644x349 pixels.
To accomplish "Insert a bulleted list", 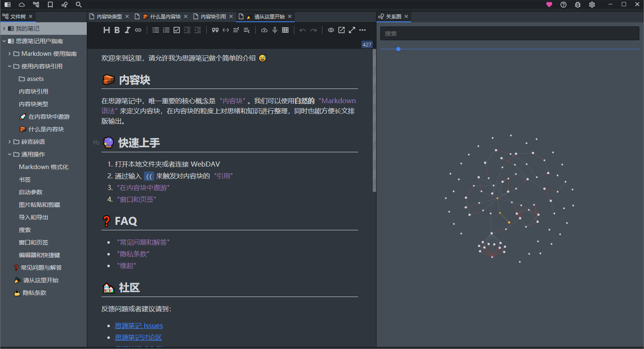I will tap(156, 30).
